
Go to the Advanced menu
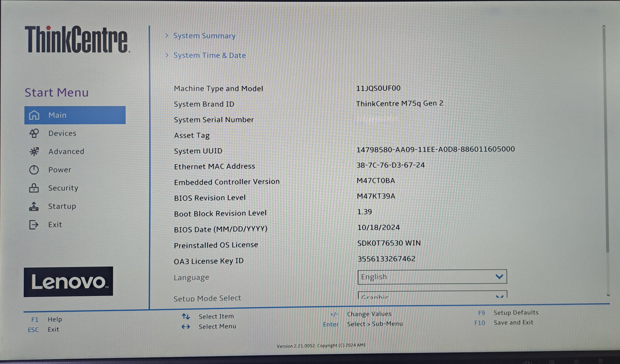click(x=66, y=151)
